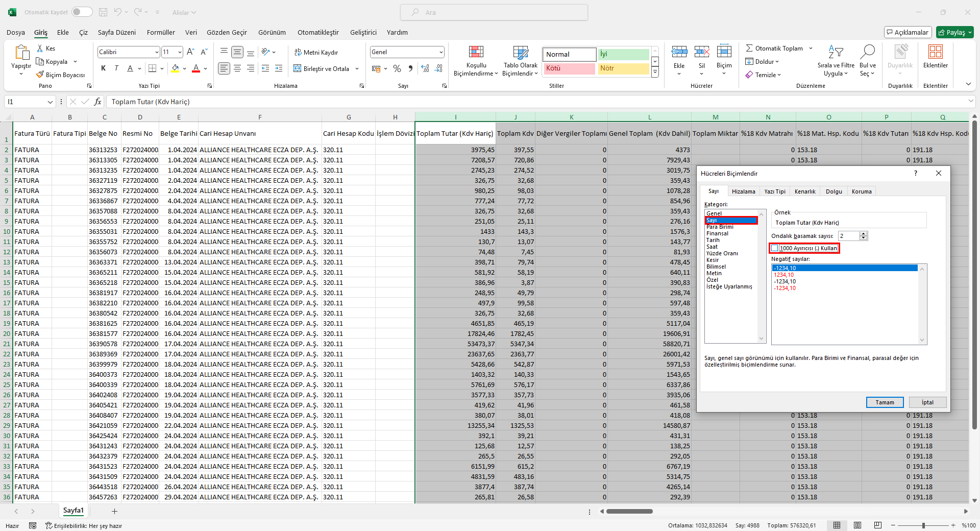Click the Tamam button

click(x=885, y=402)
